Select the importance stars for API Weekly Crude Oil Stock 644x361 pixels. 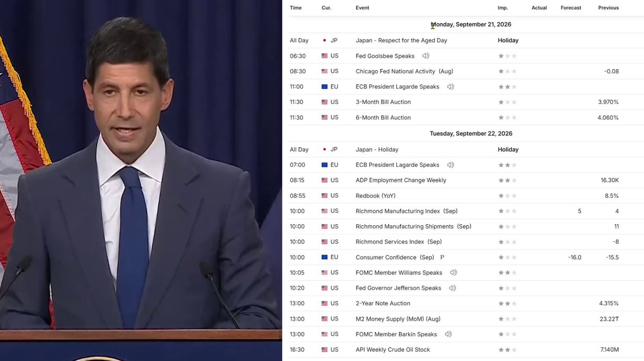click(508, 350)
